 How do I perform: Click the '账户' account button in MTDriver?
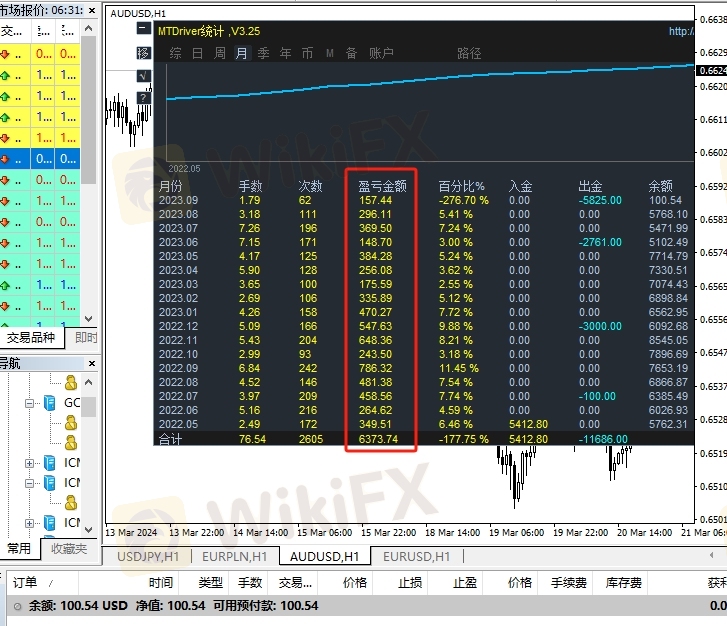point(381,53)
